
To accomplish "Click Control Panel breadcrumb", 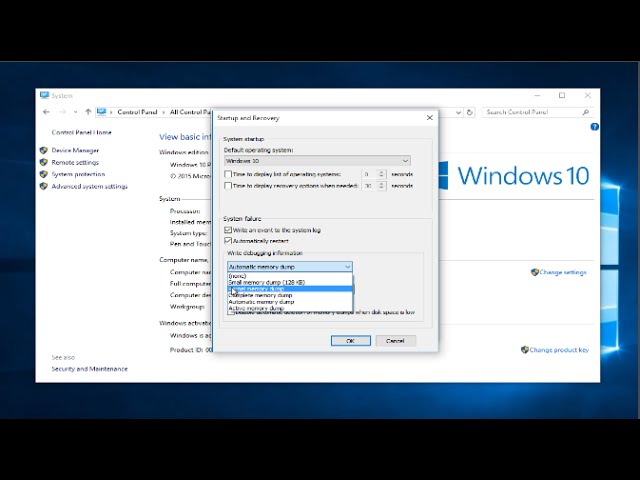I will coord(137,112).
